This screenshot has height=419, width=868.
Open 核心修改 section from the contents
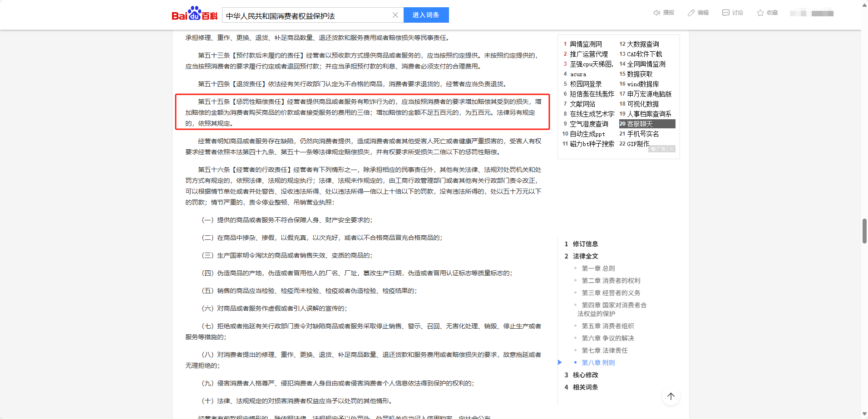(x=585, y=375)
